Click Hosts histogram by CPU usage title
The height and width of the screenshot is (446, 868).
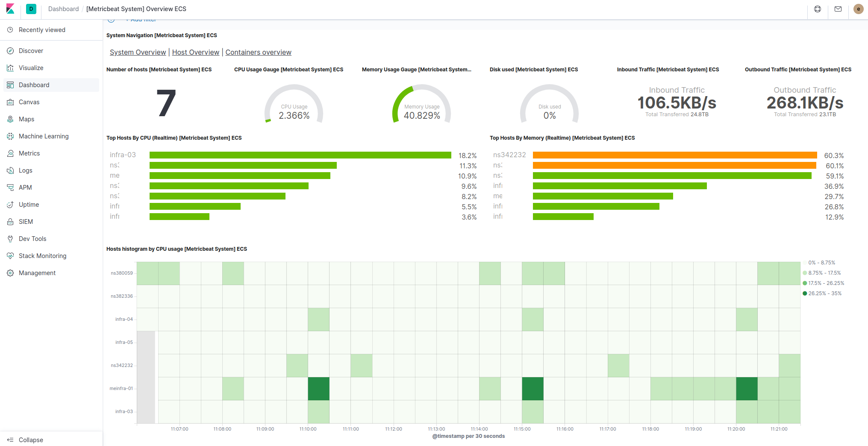[x=177, y=249]
